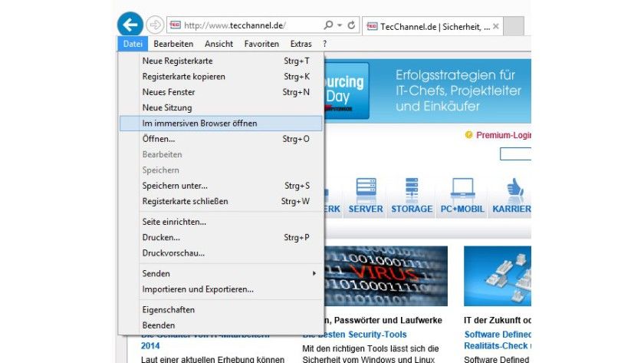
Task: Open Eigenschaften entry
Action: pos(221,310)
